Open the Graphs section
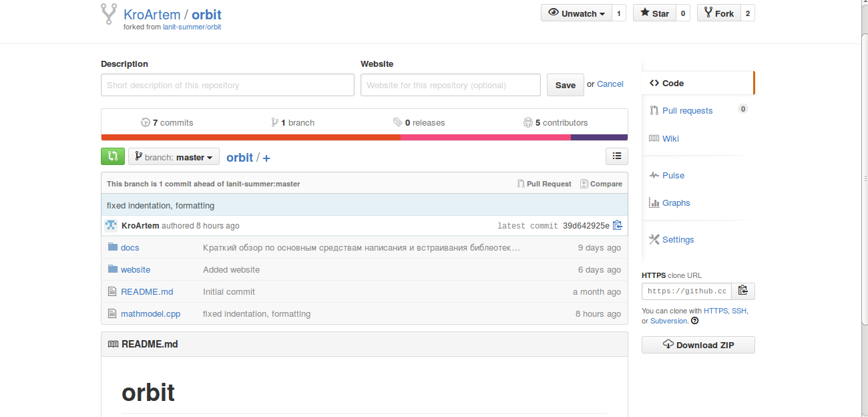This screenshot has height=417, width=868. [676, 202]
